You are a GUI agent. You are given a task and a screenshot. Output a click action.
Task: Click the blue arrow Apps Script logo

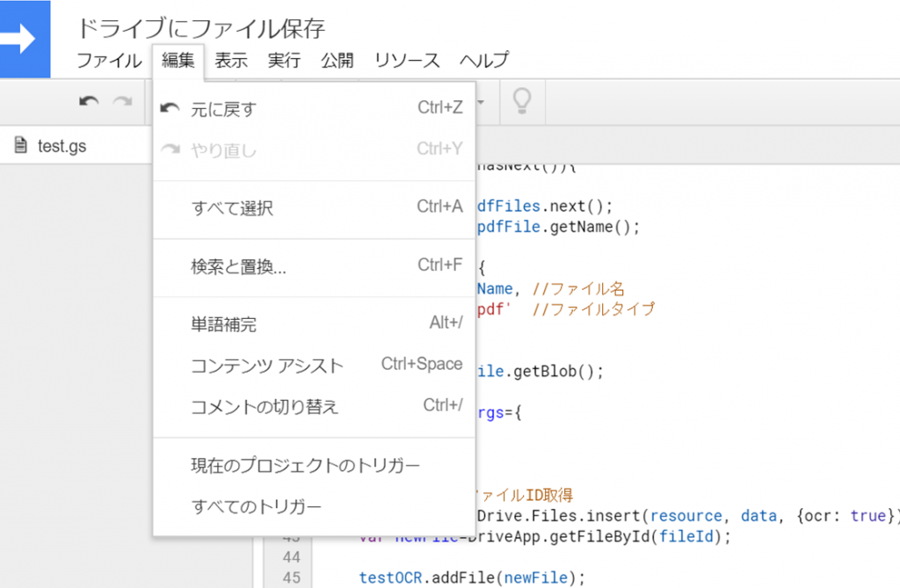pos(25,39)
